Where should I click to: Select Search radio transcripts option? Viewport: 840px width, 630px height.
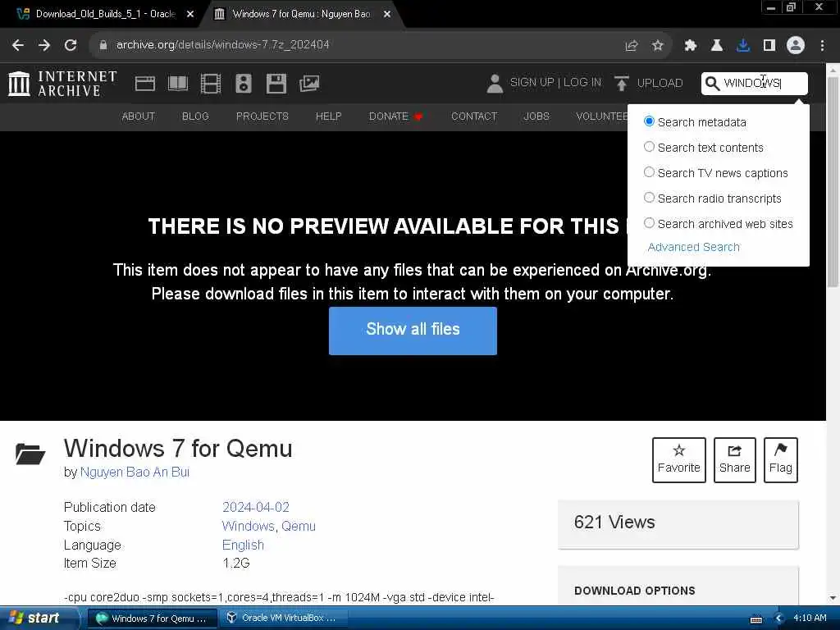click(649, 198)
